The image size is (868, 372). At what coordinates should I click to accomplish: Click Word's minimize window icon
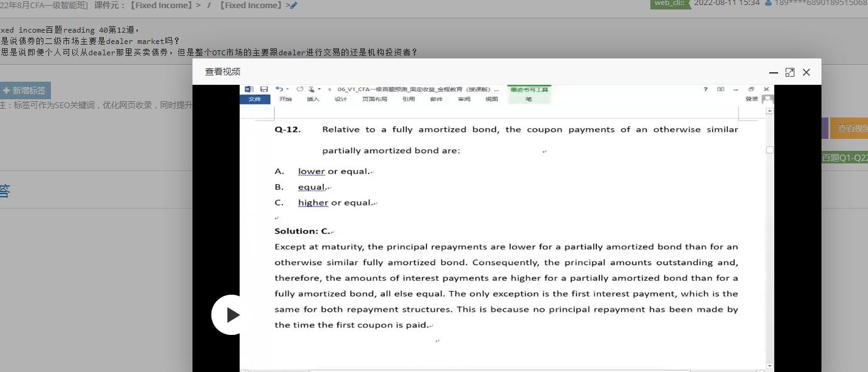click(736, 89)
